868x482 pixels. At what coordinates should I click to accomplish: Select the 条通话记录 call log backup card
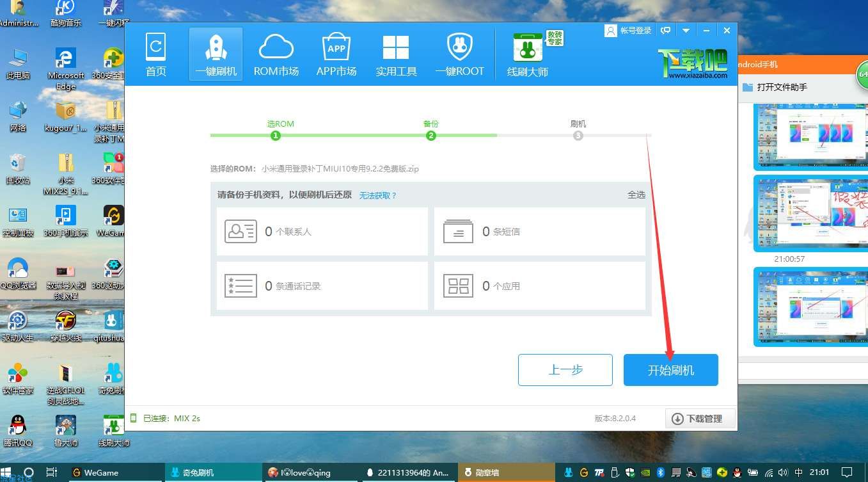(322, 285)
